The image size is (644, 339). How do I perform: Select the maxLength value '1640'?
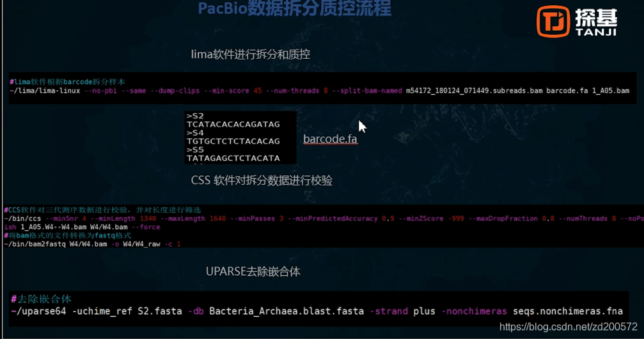click(x=217, y=219)
